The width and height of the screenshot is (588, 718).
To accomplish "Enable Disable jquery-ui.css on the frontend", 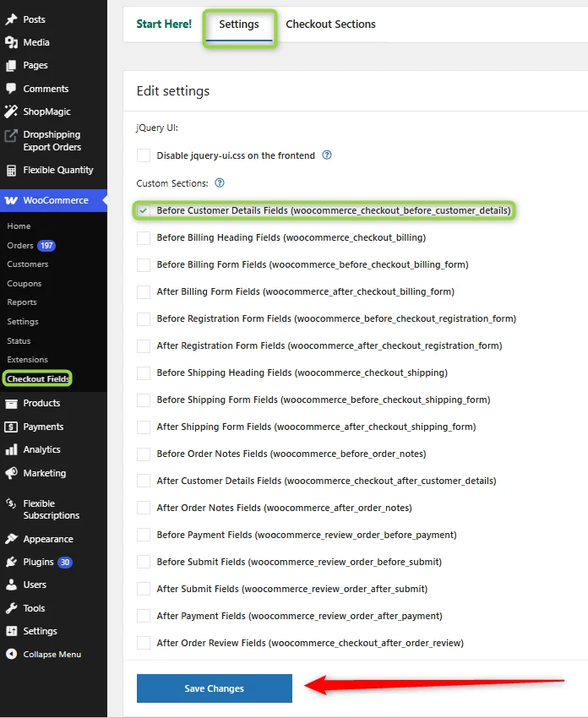I will pyautogui.click(x=144, y=155).
